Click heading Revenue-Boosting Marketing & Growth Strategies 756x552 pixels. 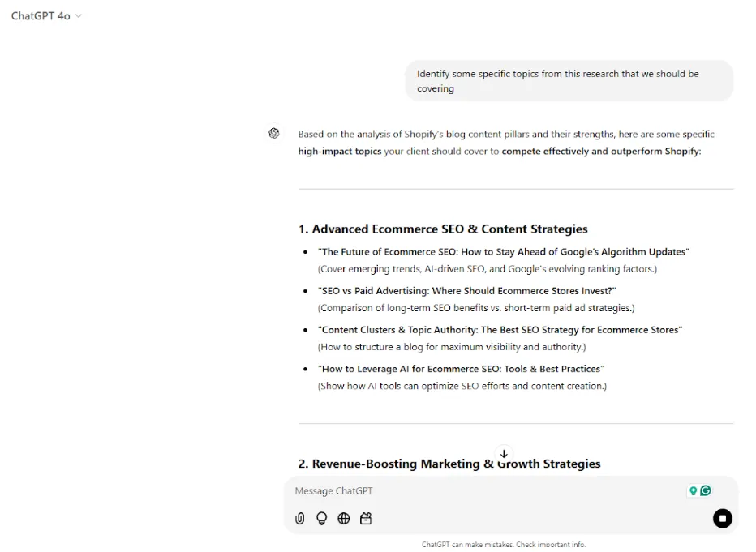tap(449, 464)
